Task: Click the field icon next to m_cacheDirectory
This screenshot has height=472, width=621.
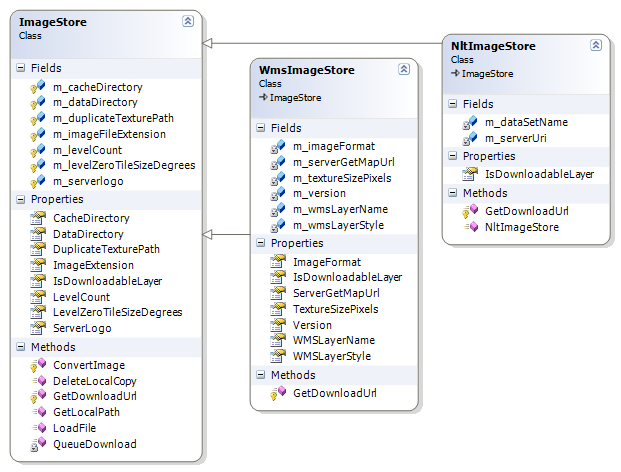Action: [38, 87]
